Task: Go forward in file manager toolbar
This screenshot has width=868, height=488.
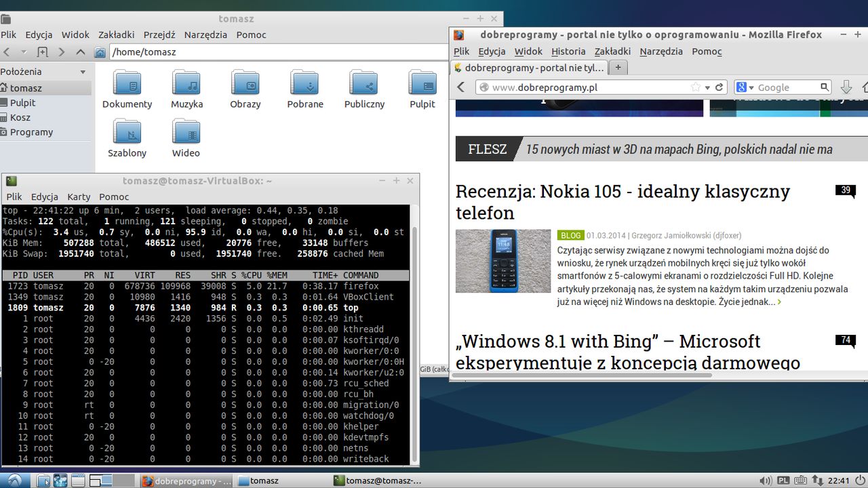Action: pyautogui.click(x=62, y=52)
